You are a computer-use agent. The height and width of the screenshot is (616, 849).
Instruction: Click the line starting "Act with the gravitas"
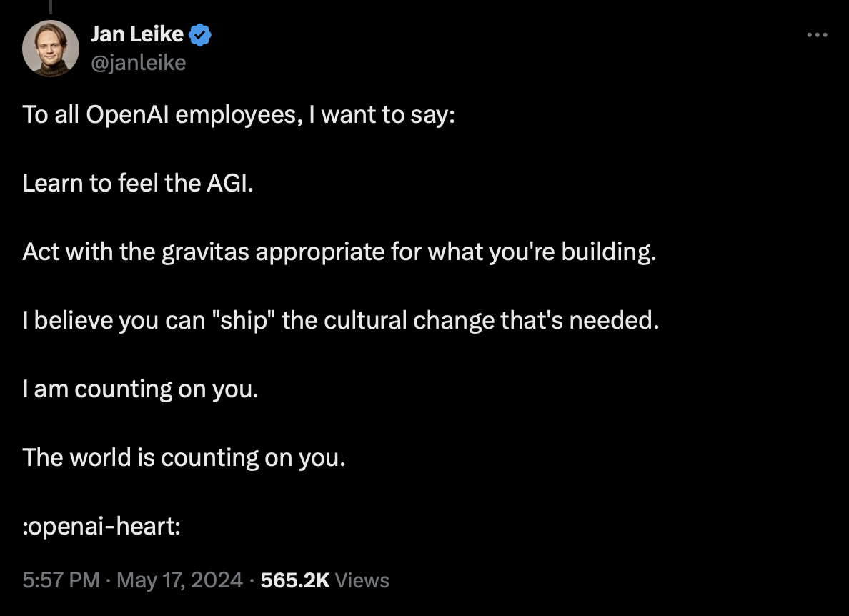coord(339,252)
